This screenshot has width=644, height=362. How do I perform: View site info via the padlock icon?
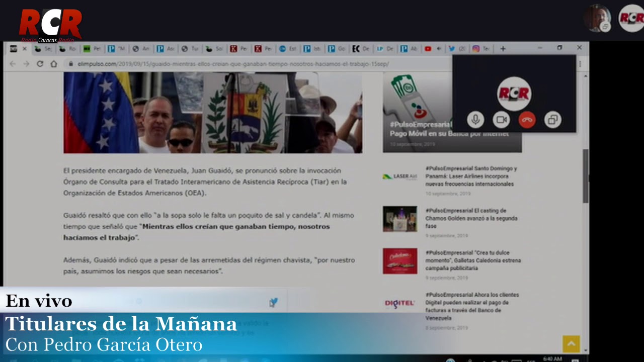71,64
